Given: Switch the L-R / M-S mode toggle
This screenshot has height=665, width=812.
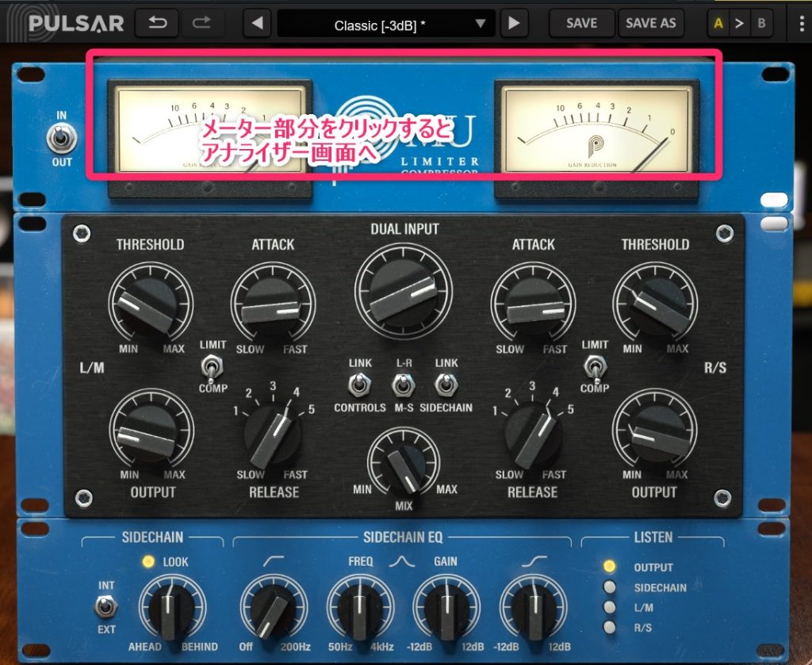Looking at the screenshot, I should tap(402, 385).
